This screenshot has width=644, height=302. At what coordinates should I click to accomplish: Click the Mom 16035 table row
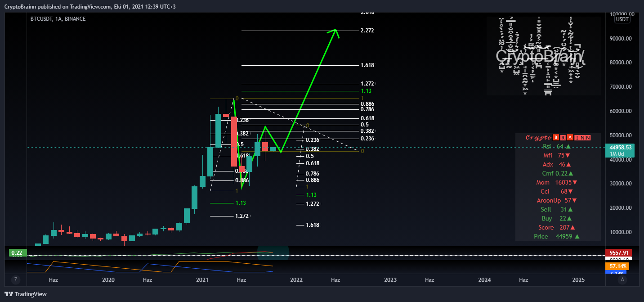[x=558, y=182]
